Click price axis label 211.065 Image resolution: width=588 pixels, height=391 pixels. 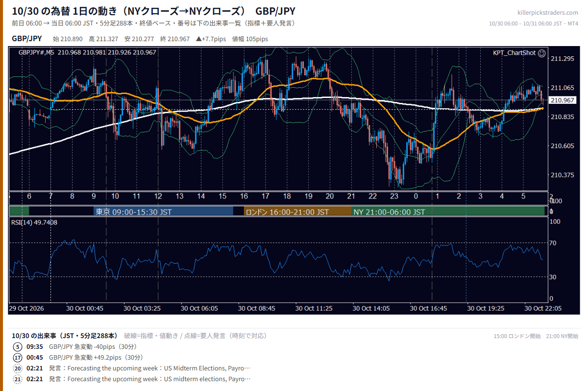[563, 88]
